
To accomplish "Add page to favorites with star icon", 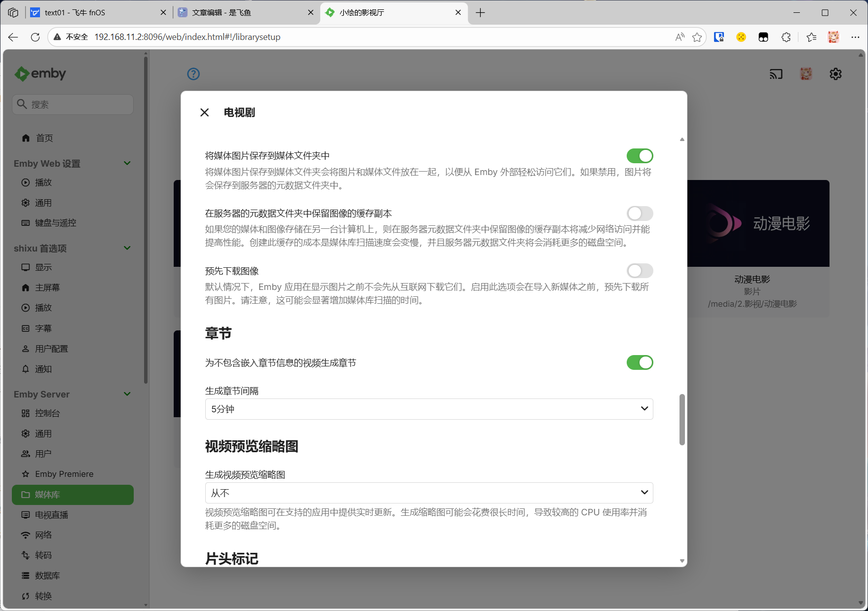I will click(697, 37).
